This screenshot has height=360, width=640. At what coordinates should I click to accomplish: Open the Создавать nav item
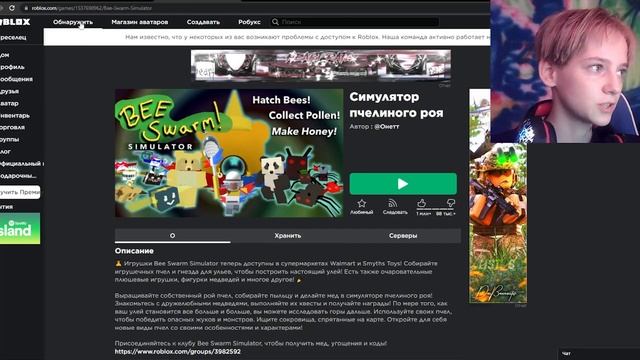point(203,22)
